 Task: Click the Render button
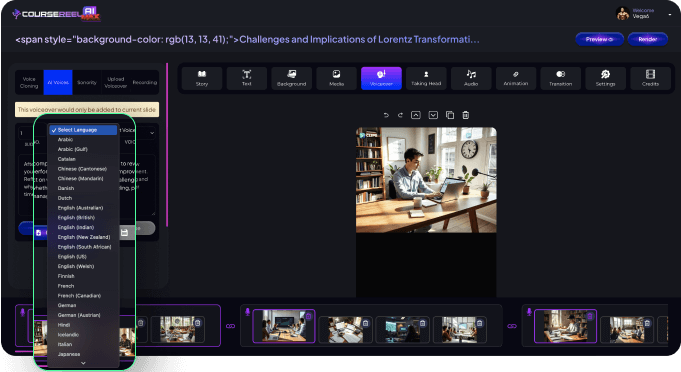(648, 39)
